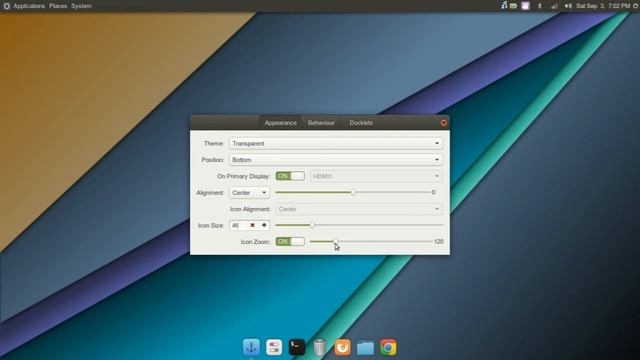Open the Plank anchor icon in dock
The image size is (640, 360).
pyautogui.click(x=251, y=347)
